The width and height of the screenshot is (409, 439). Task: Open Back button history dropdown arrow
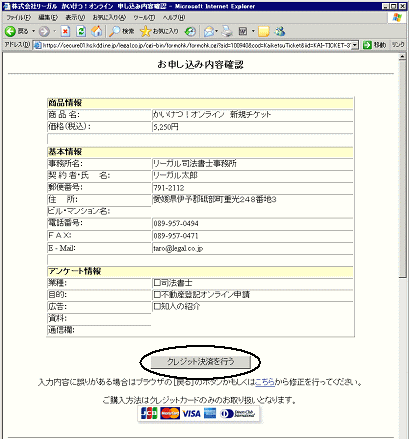33,31
